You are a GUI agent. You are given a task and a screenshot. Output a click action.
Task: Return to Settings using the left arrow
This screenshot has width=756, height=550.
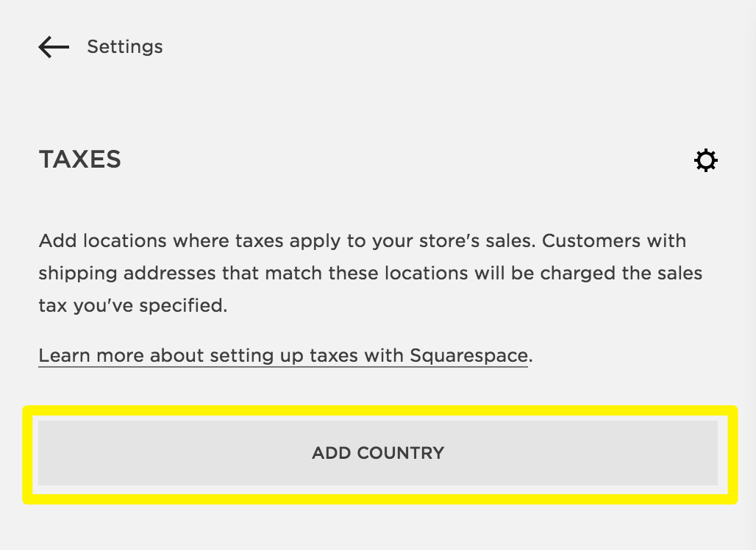click(x=54, y=47)
